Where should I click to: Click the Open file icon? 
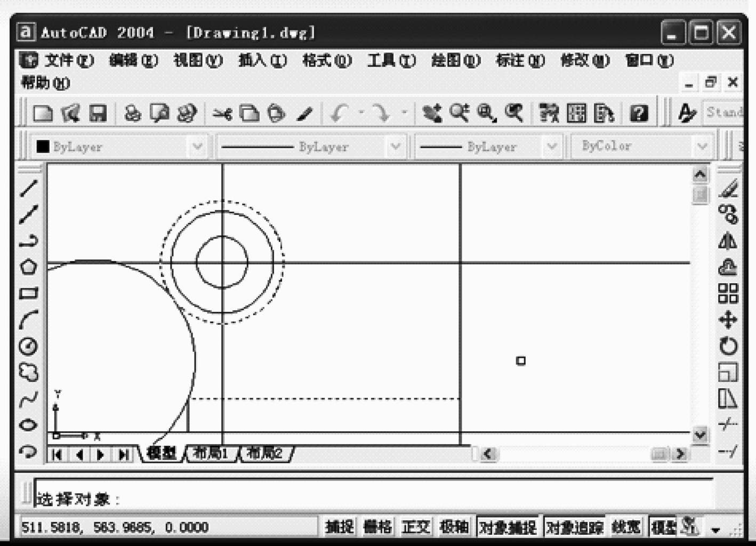(x=70, y=113)
